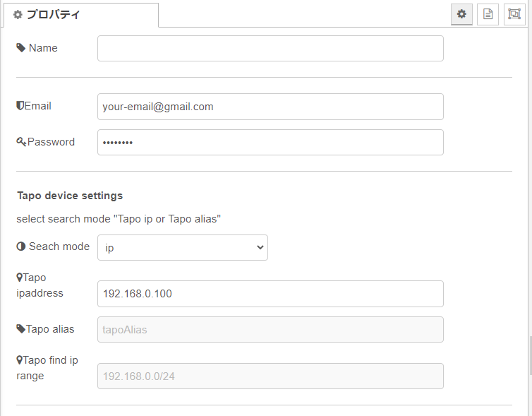Image resolution: width=532 pixels, height=416 pixels.
Task: Edit the Tapo ipaddress field
Action: pyautogui.click(x=270, y=294)
